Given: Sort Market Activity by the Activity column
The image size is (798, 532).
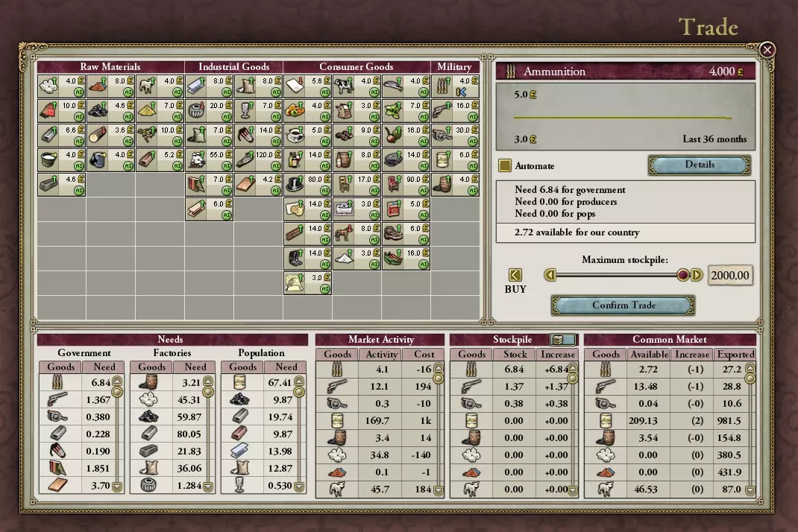Looking at the screenshot, I should tap(382, 354).
